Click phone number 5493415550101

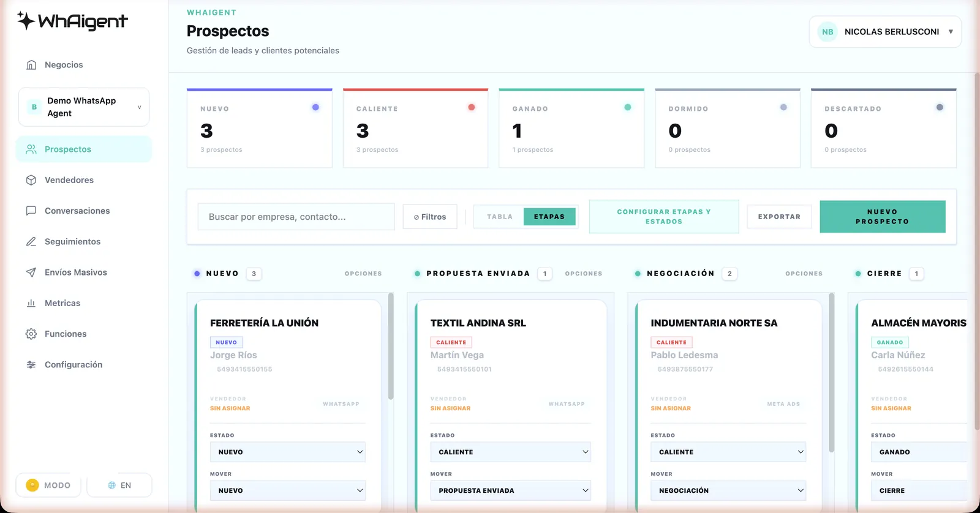[464, 369]
